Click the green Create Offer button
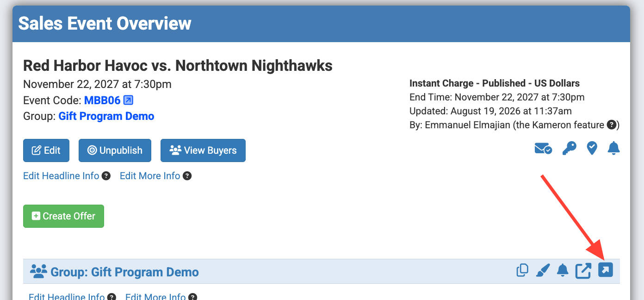 click(63, 216)
